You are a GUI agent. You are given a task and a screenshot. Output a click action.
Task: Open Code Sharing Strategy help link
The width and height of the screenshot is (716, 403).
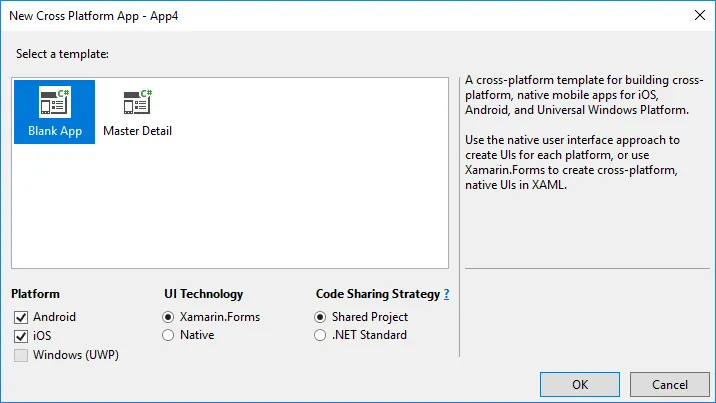[446, 294]
